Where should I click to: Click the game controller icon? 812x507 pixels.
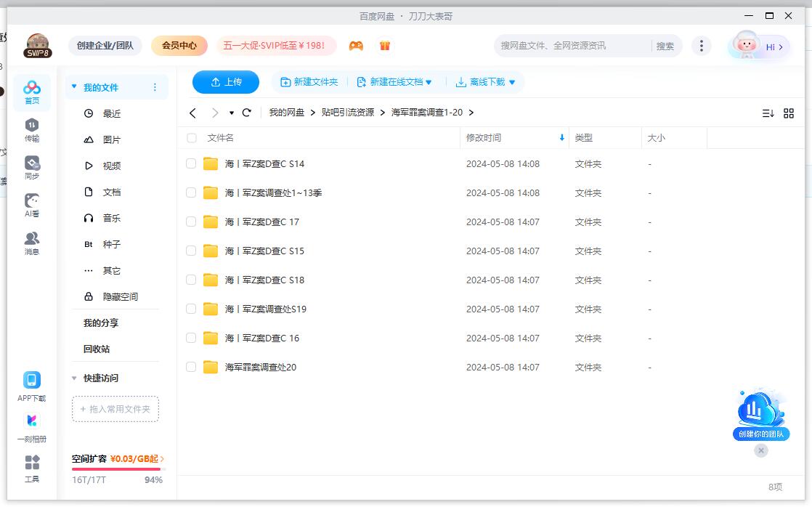click(x=356, y=46)
